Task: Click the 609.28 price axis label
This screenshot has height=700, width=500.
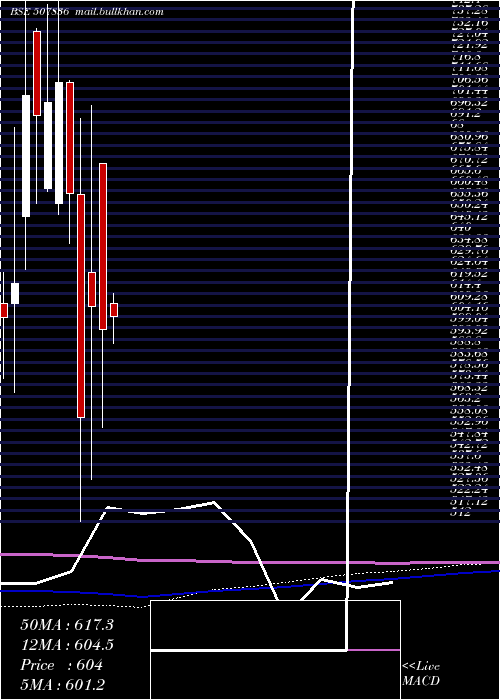Action: (469, 296)
